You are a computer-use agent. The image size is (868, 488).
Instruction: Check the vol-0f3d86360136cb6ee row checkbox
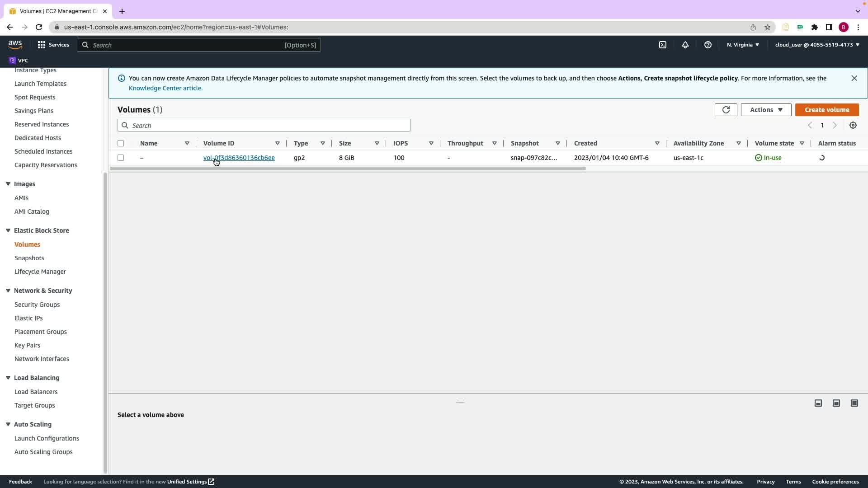click(121, 158)
